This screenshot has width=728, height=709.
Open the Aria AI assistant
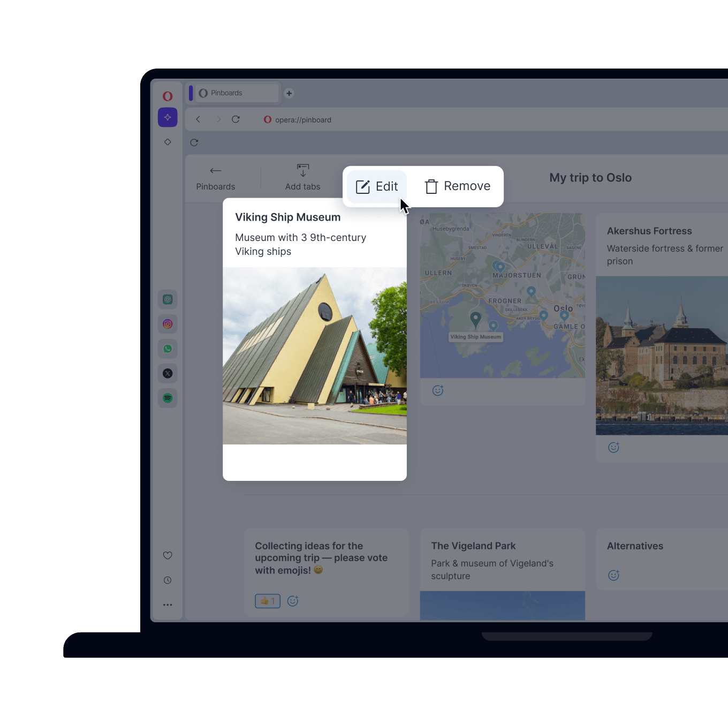[168, 117]
